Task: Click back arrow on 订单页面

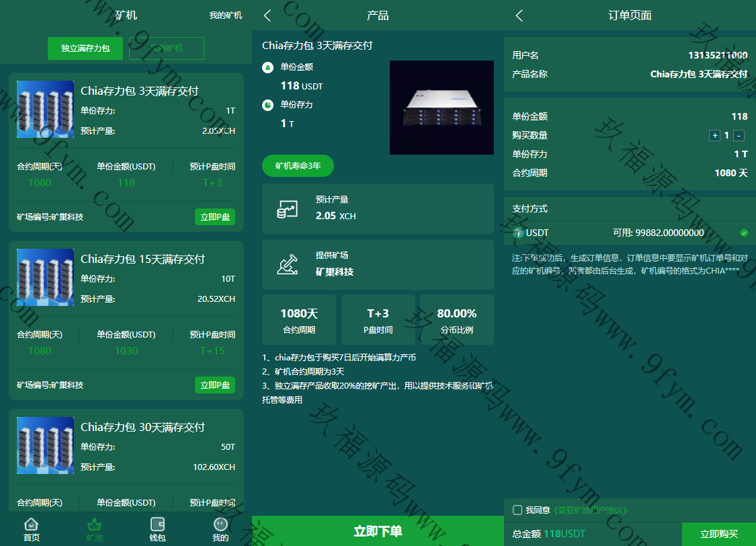Action: 519,15
